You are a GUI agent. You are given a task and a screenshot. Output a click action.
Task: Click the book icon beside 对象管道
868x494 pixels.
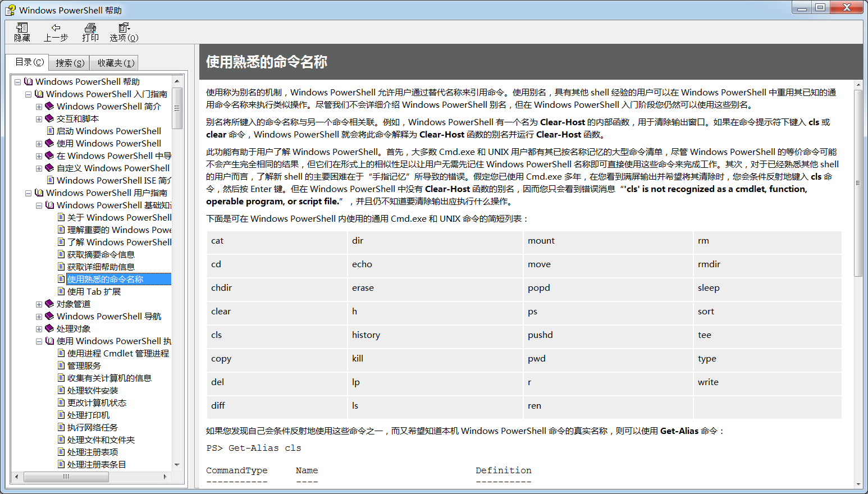coord(49,304)
